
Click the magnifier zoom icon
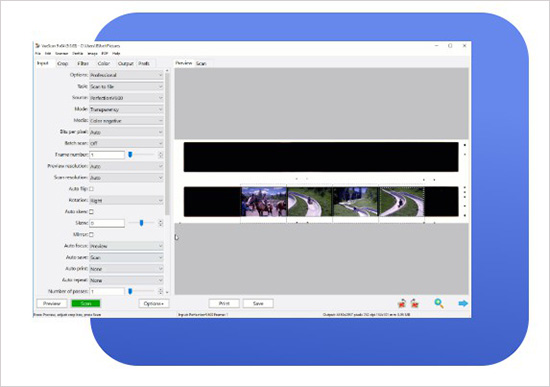[x=439, y=303]
